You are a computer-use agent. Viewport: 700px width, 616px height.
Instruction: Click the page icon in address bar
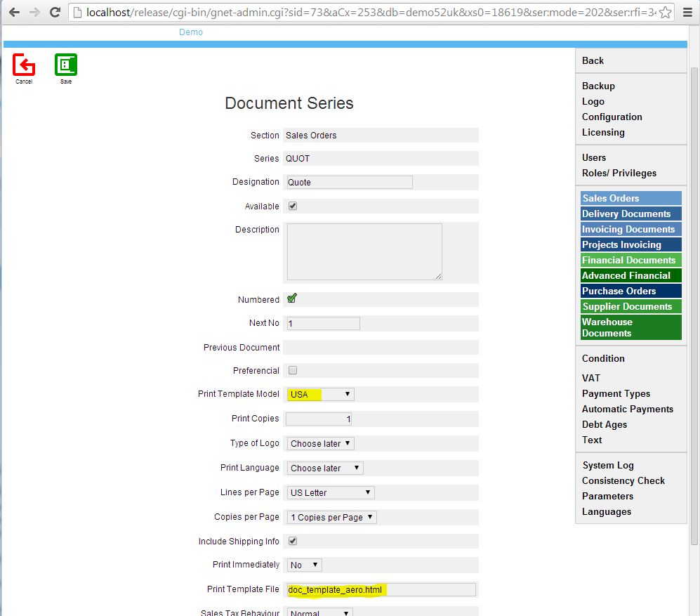coord(78,13)
